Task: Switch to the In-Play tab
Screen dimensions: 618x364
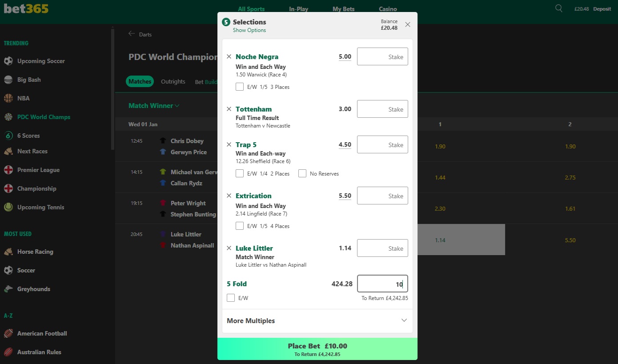Action: click(298, 8)
